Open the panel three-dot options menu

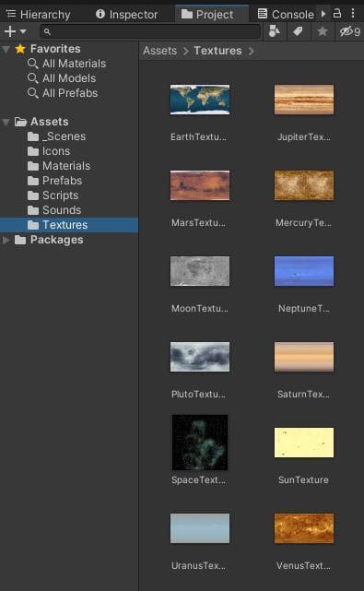353,14
